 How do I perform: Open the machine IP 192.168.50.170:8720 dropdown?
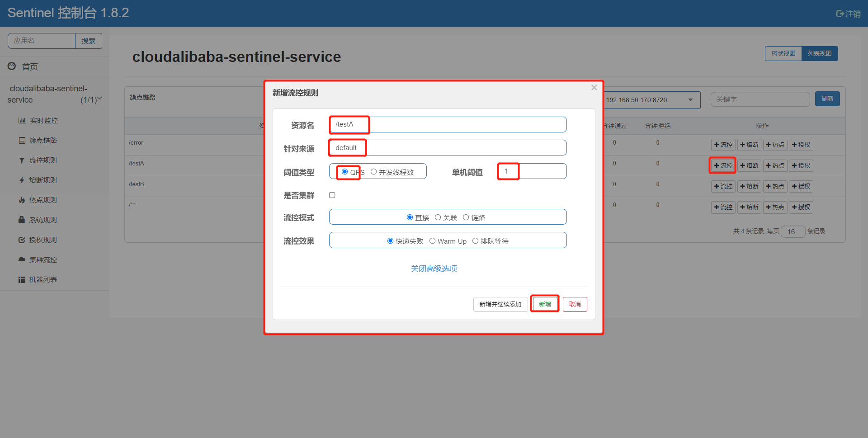[x=651, y=100]
